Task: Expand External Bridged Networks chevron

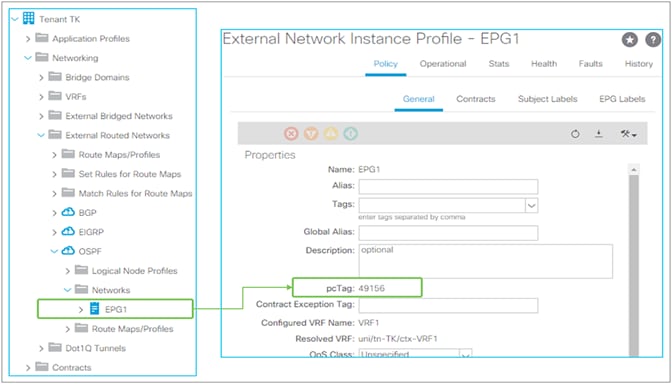Action: tap(42, 116)
